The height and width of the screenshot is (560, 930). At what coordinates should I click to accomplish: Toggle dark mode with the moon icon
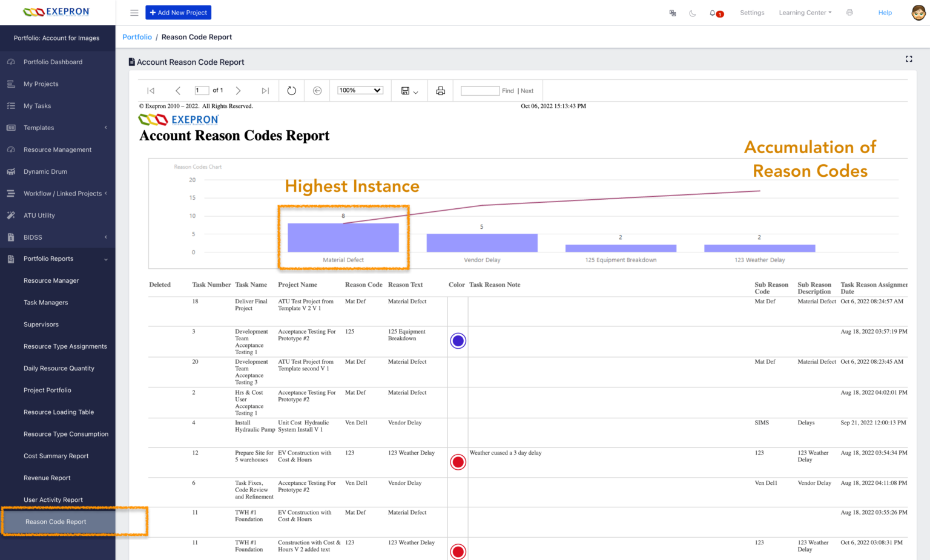[692, 12]
